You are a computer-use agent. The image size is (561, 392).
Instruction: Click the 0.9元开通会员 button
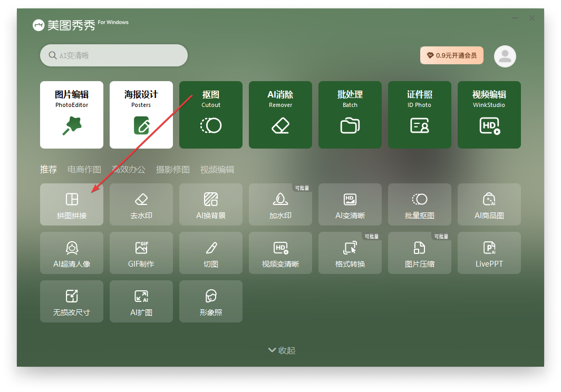(451, 55)
